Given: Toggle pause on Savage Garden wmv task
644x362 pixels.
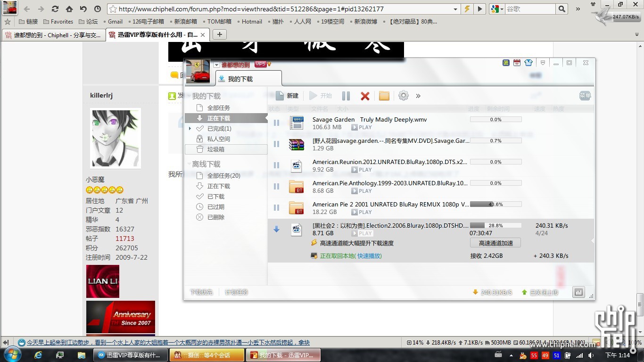Looking at the screenshot, I should coord(277,123).
